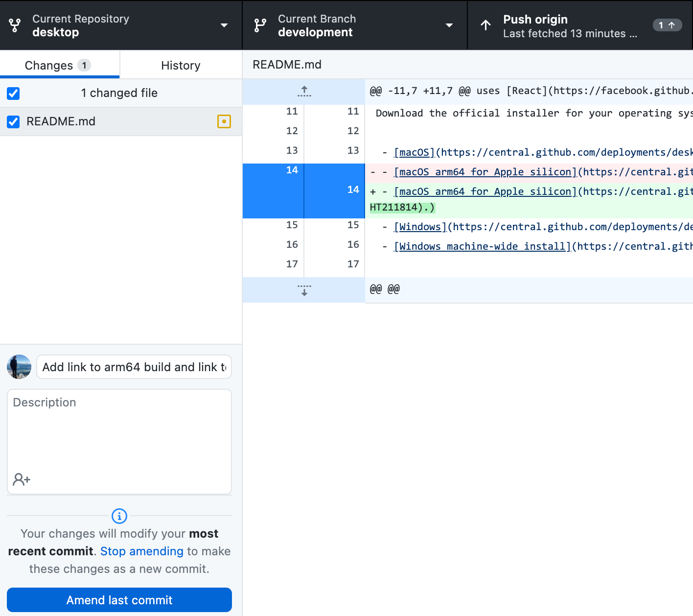The image size is (693, 616).
Task: Expand diff upward with the top expand icon
Action: 304,92
